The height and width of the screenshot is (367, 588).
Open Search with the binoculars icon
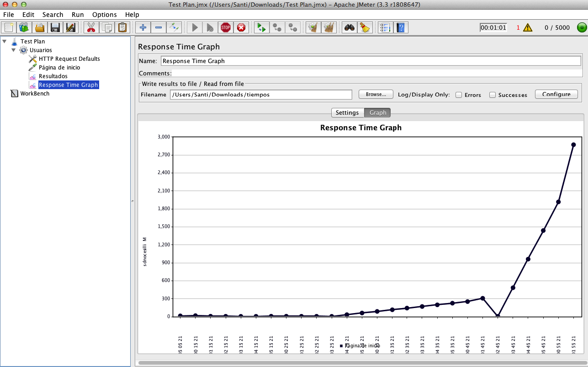[x=350, y=27]
